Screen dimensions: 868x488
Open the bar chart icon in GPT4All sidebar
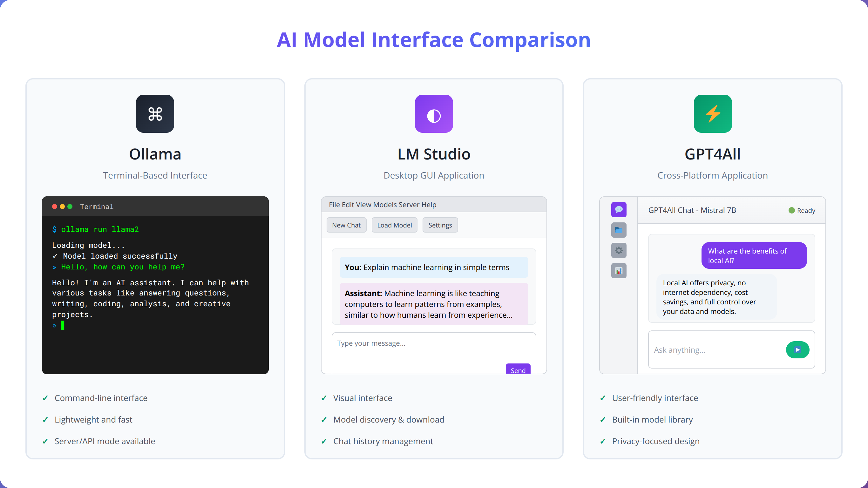coord(619,271)
